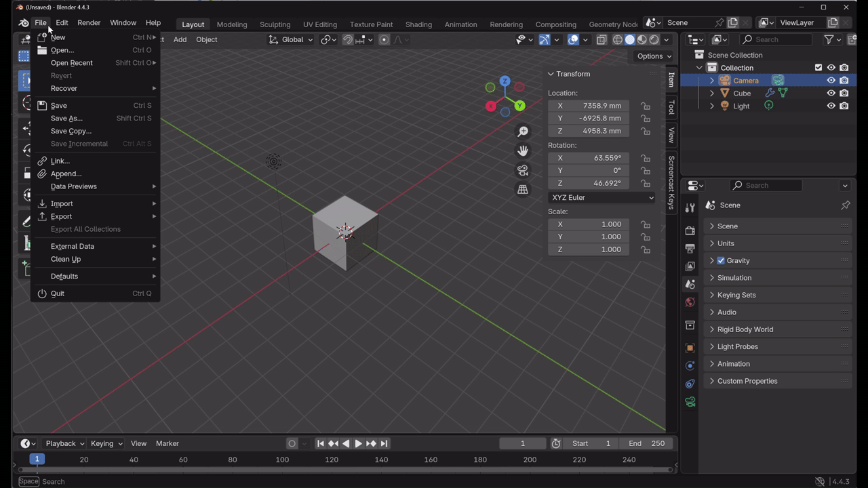
Task: Expand the Rigid Body World panel
Action: tap(745, 329)
